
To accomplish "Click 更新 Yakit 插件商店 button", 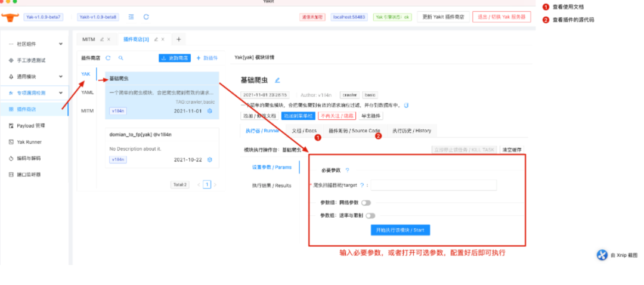I will coord(443,17).
